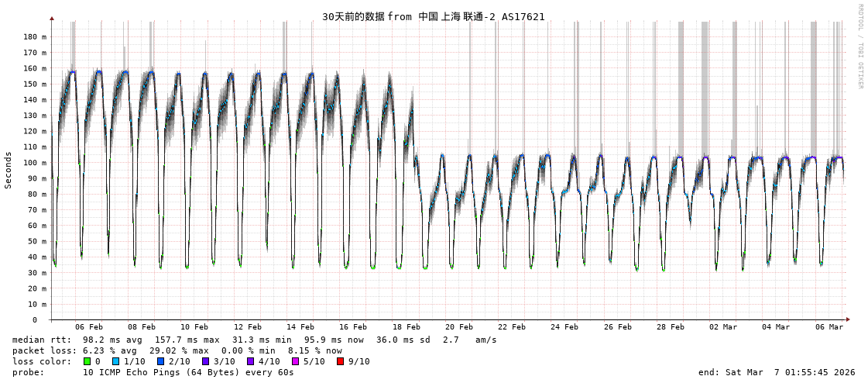The width and height of the screenshot is (868, 383).
Task: Select the 06 Feb date marker
Action: click(89, 327)
